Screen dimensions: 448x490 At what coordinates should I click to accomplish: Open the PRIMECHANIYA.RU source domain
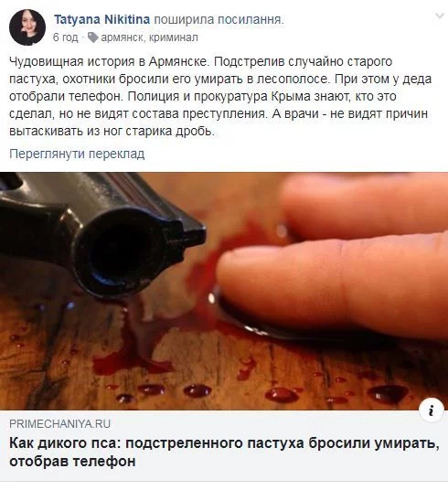[59, 424]
